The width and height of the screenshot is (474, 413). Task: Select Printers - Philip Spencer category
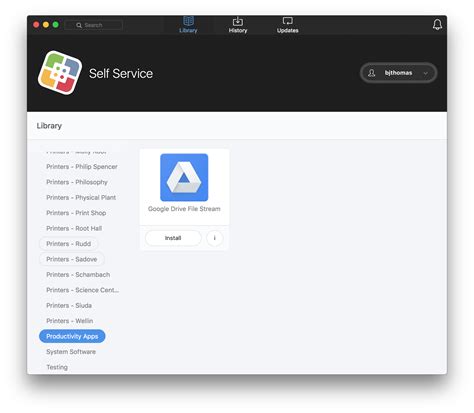click(82, 167)
